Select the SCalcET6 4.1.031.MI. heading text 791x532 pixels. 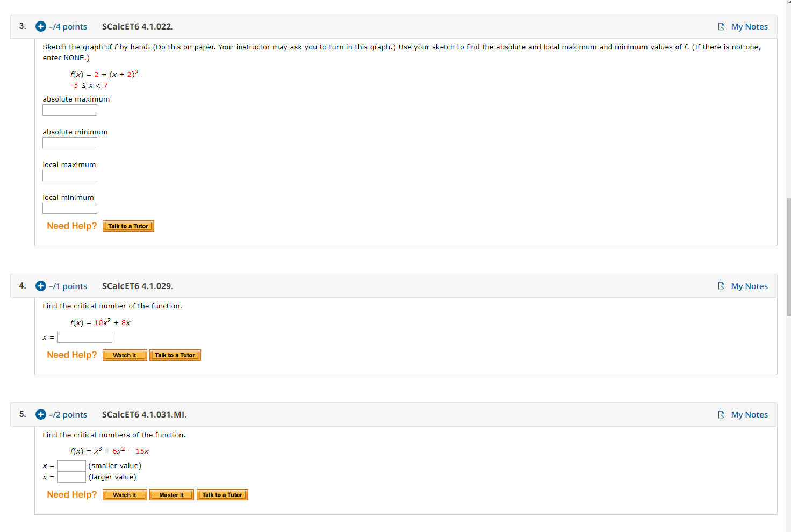[145, 415]
